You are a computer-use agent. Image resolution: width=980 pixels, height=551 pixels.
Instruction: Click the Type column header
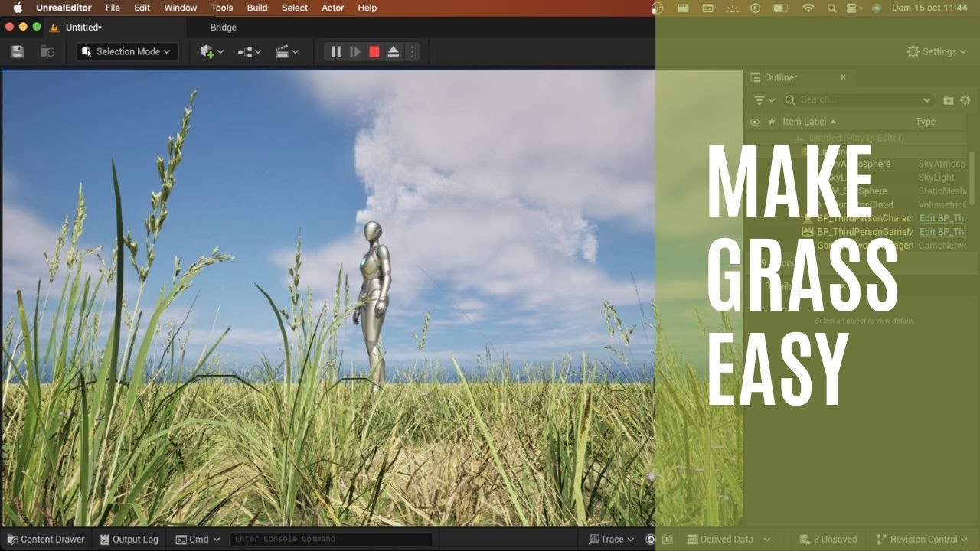click(x=926, y=122)
